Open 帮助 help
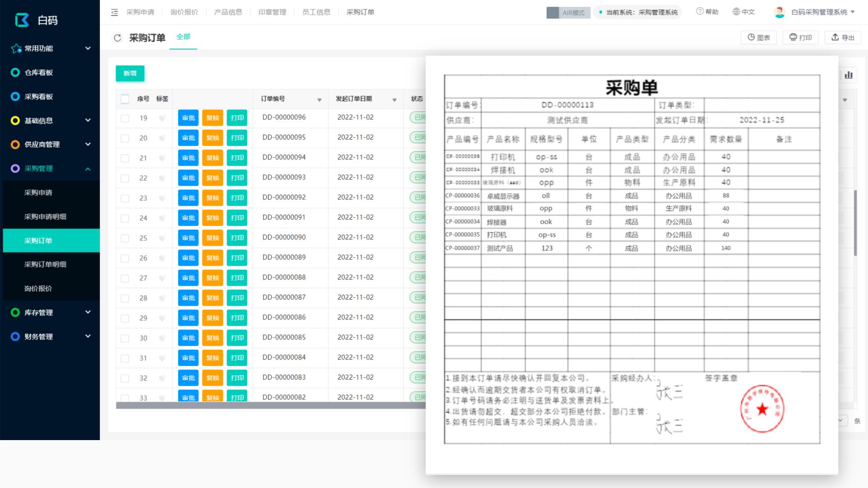The width and height of the screenshot is (868, 488). click(707, 12)
